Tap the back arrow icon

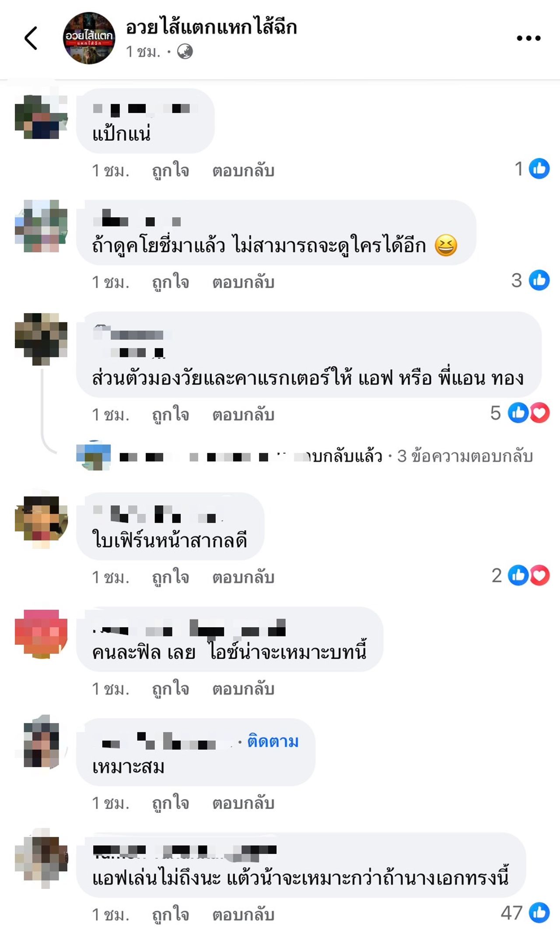31,38
